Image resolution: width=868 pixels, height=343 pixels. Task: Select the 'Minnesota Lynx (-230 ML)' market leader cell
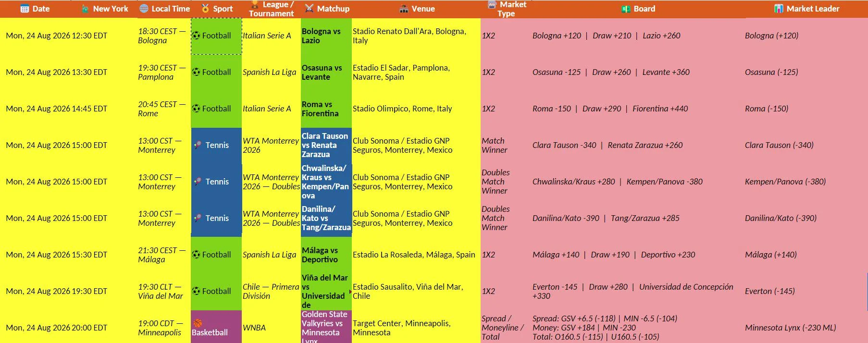(806, 328)
